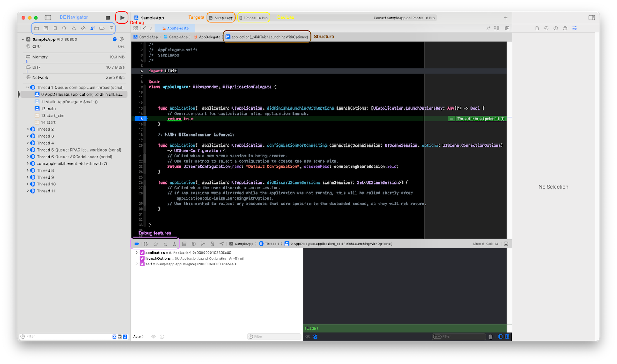
Task: Expand Thread 2 disclosure triangle
Action: coord(27,129)
